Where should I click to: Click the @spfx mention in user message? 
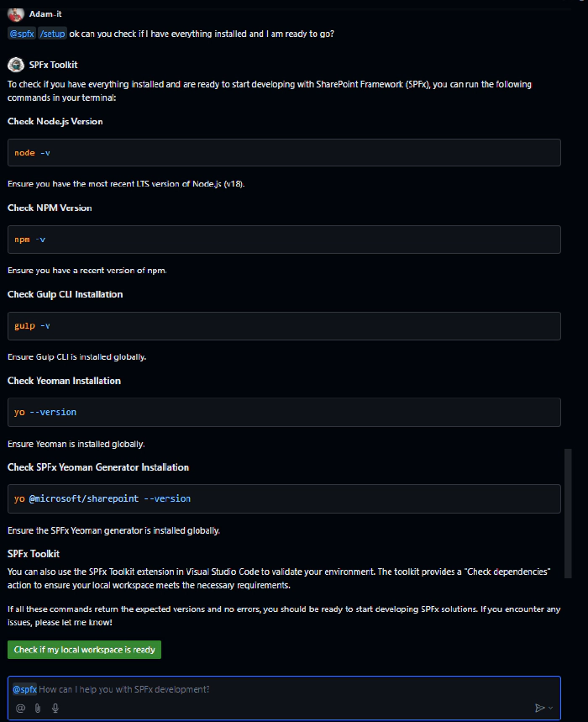[x=21, y=34]
